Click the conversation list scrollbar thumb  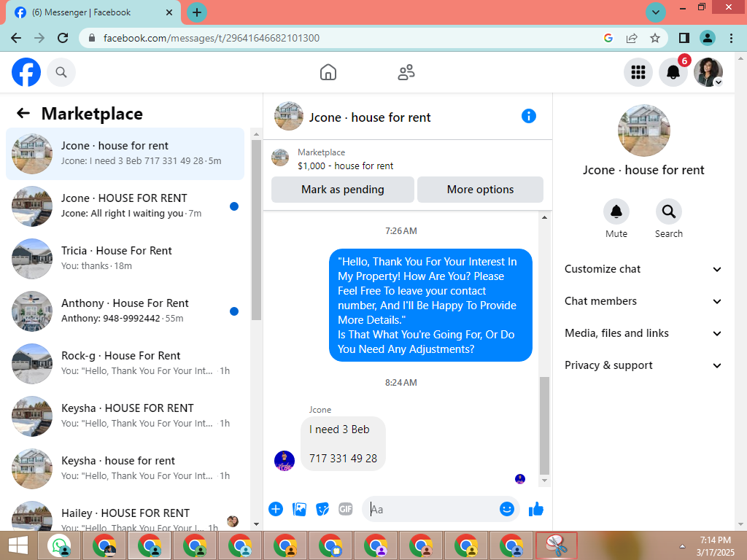(x=256, y=230)
